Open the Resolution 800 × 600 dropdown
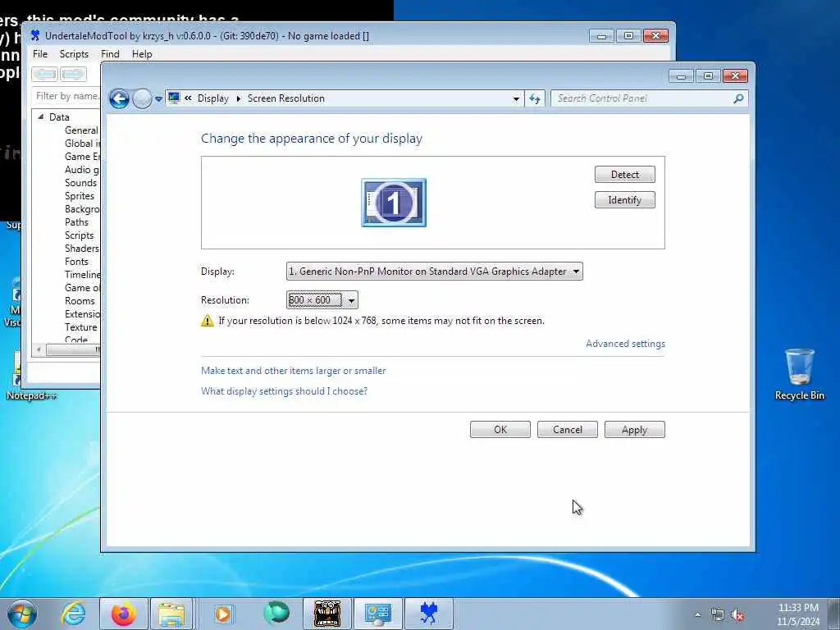The width and height of the screenshot is (840, 630). 322,300
